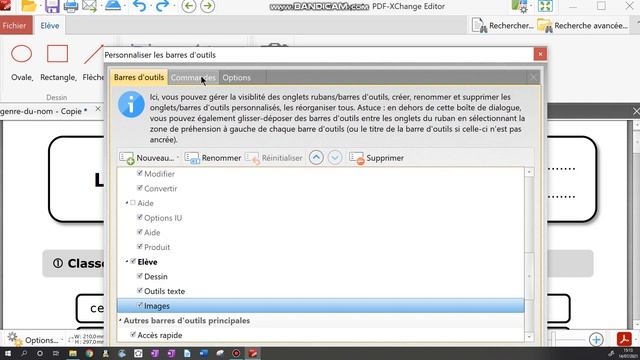This screenshot has width=640, height=360.
Task: Save the document with the floppy icon
Action: pyautogui.click(x=52, y=6)
